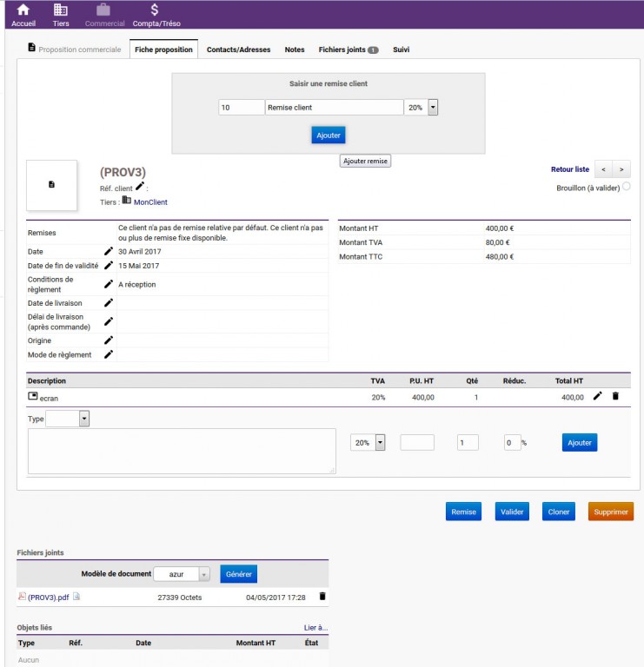Switch to the Suivi tab
Screen dimensions: 644x667
(401, 50)
